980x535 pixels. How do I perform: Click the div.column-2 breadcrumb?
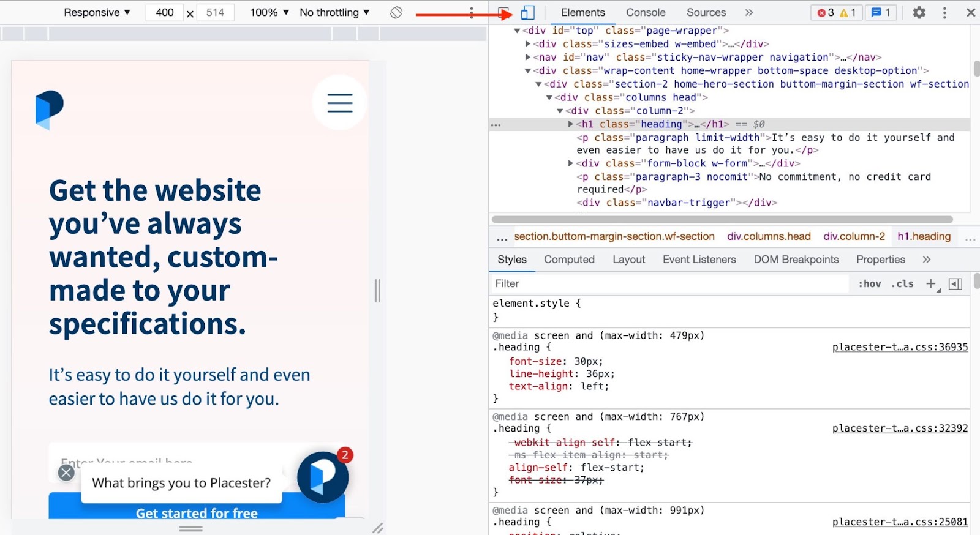[854, 236]
